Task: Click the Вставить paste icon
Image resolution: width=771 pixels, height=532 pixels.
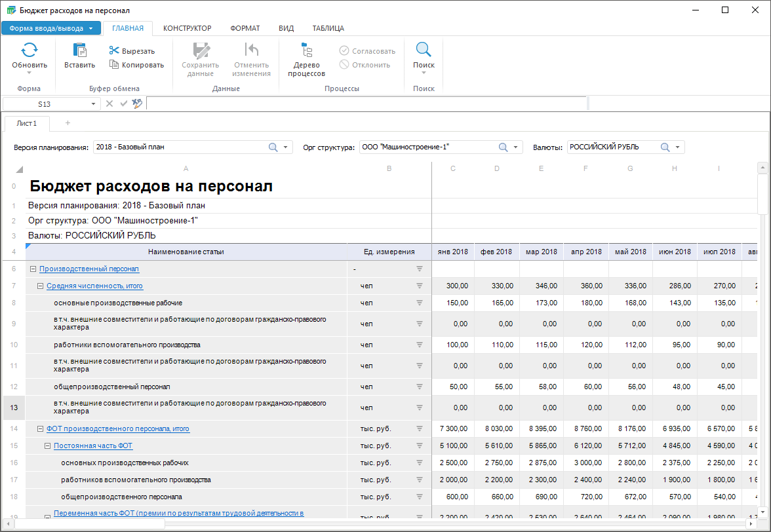Action: pyautogui.click(x=79, y=51)
